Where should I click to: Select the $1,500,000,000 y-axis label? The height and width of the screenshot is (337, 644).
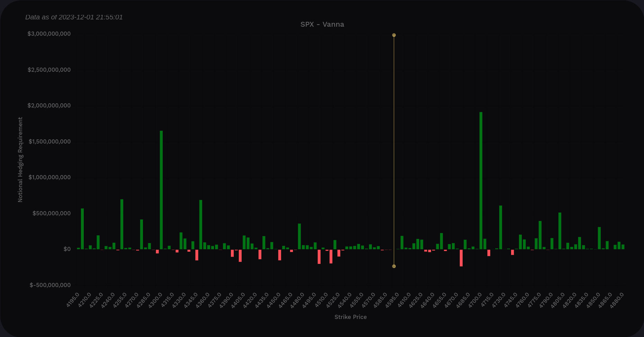(x=50, y=141)
